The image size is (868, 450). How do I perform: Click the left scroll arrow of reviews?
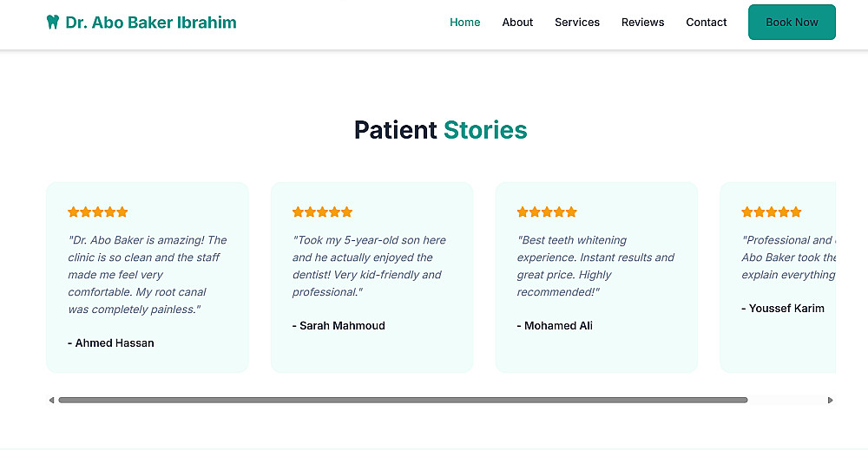pos(51,400)
